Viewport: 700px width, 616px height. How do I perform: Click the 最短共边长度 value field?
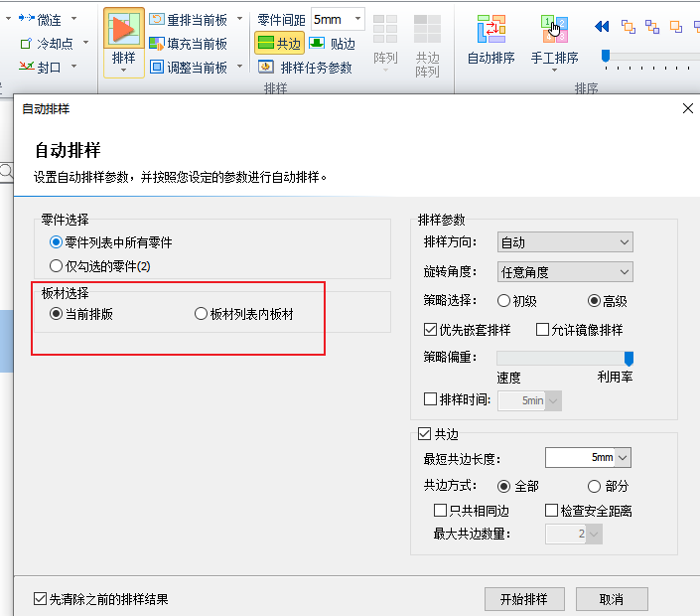point(580,457)
